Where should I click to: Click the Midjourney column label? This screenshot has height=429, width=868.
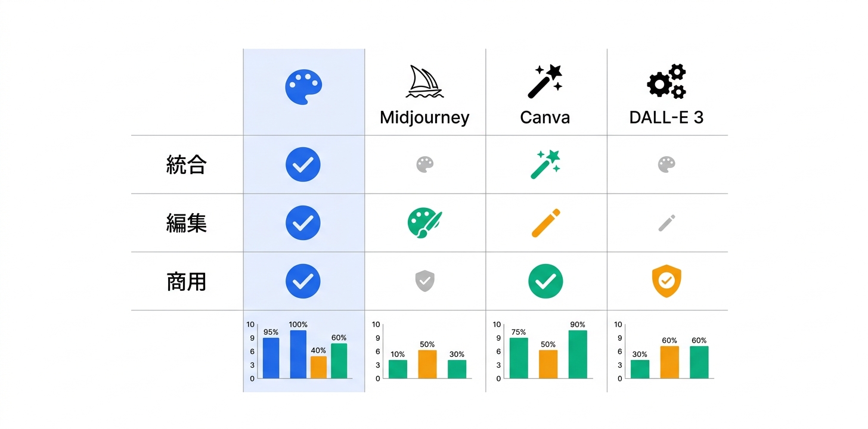424,117
